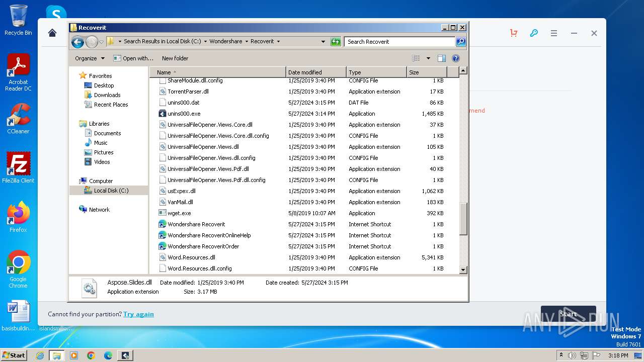This screenshot has height=362, width=644.
Task: Select UniversalFileOpener.Views.Pdf.dll file
Action: [208, 169]
